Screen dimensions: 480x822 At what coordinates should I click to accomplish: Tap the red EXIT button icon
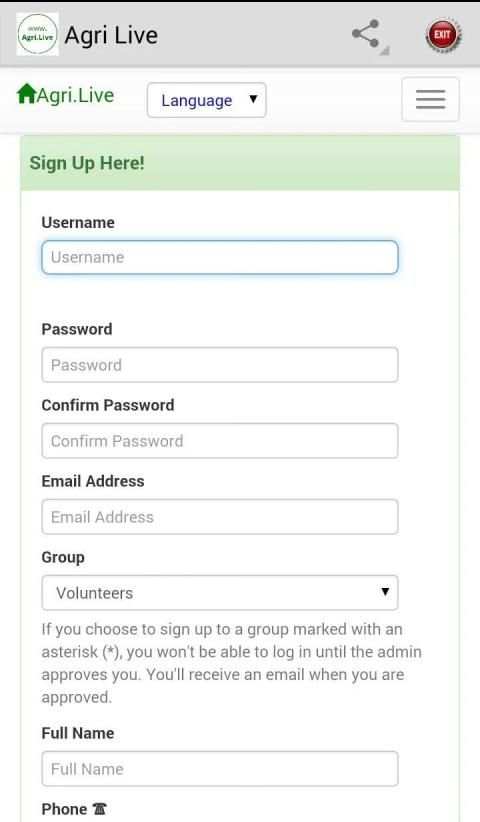(443, 35)
